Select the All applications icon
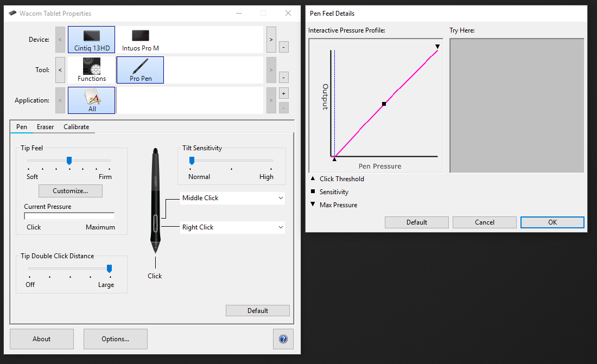 (91, 100)
